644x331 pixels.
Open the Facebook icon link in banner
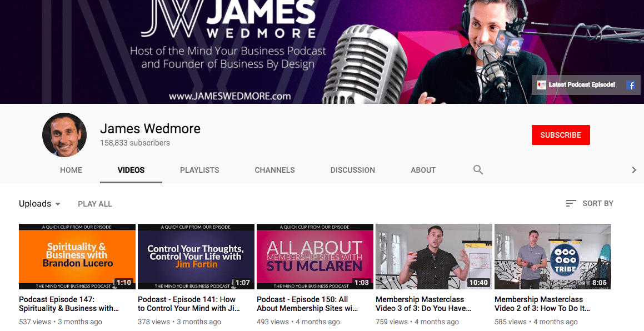pyautogui.click(x=631, y=85)
